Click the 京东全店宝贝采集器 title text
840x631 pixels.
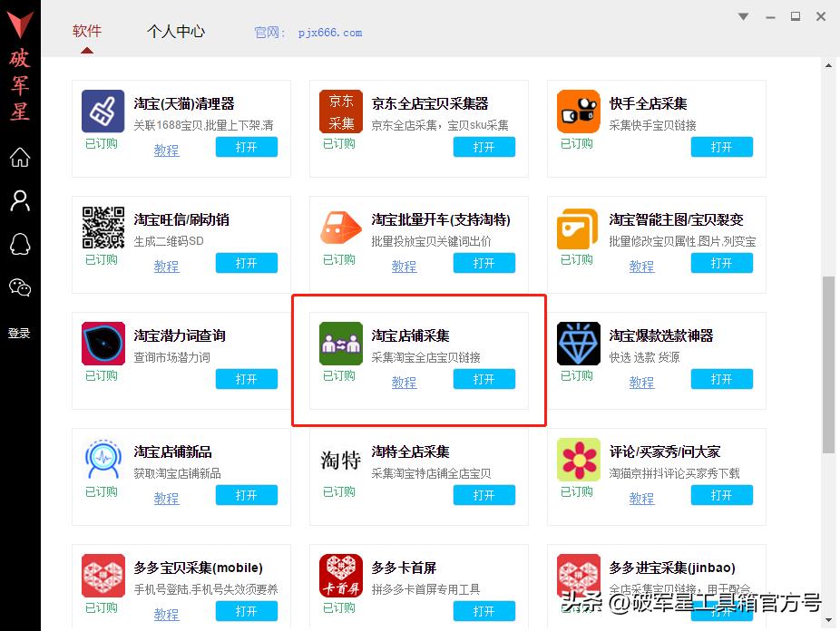(x=430, y=104)
